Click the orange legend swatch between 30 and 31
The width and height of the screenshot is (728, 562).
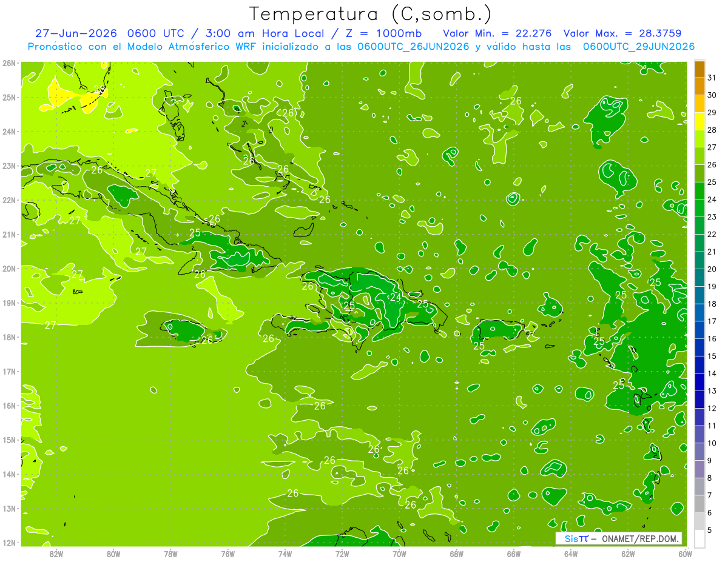699,86
